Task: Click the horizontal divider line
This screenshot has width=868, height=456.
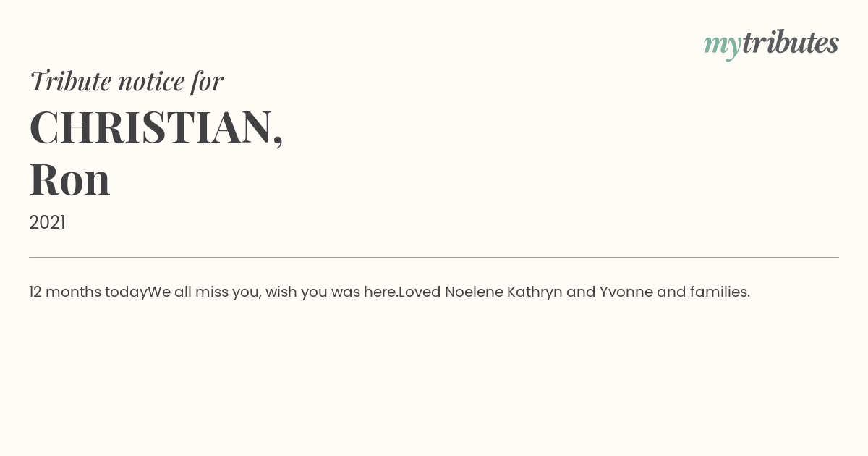Action: [434, 257]
